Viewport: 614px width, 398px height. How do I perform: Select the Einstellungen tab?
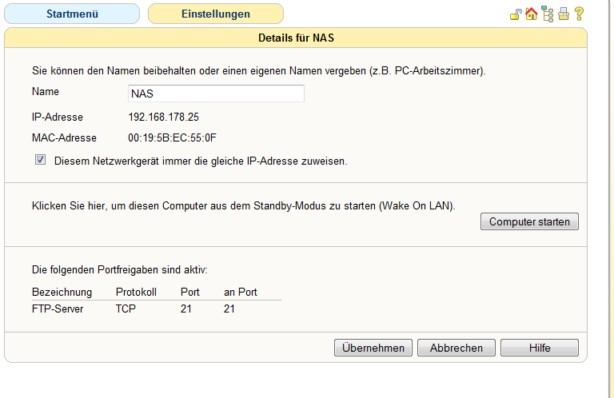pyautogui.click(x=216, y=14)
